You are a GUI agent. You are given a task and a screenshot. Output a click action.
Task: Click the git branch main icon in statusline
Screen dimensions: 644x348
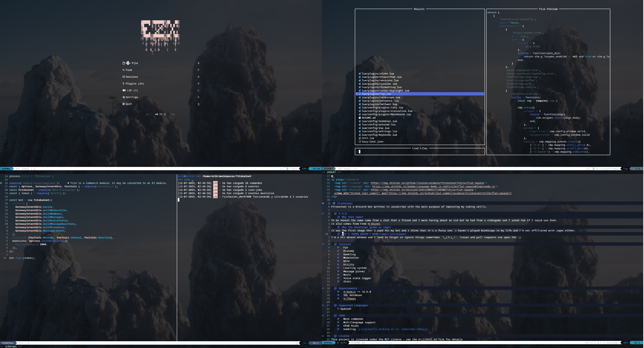click(338, 343)
